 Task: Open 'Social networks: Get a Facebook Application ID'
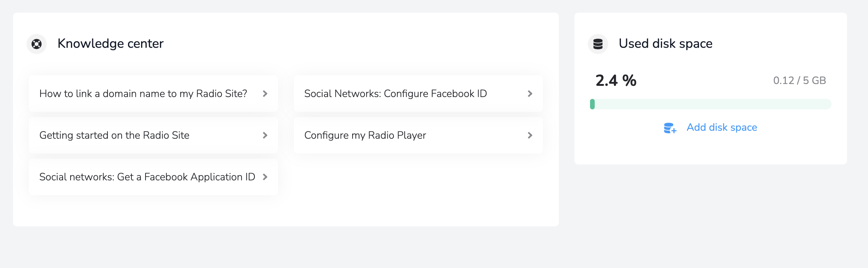pos(147,177)
